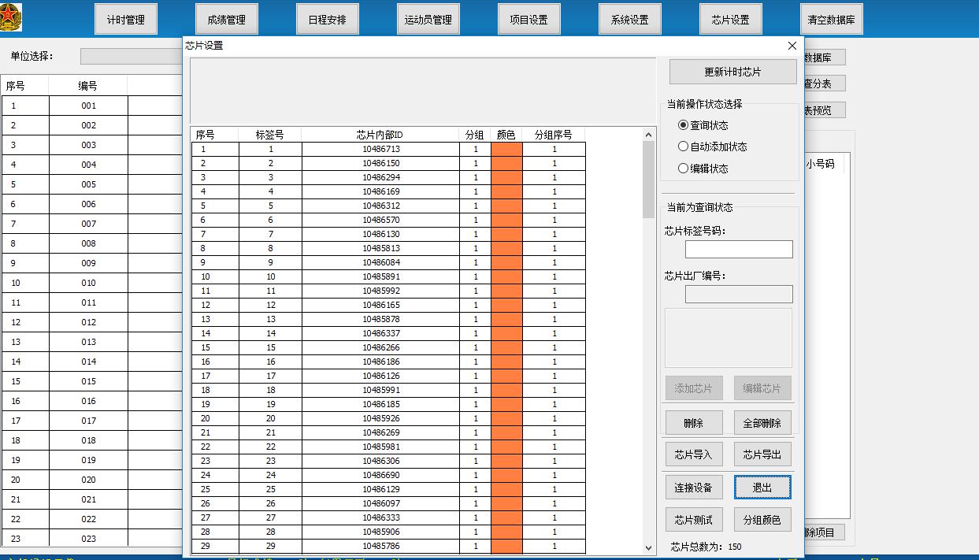Select row 005 in the main window list
This screenshot has width=979, height=560.
(91, 184)
